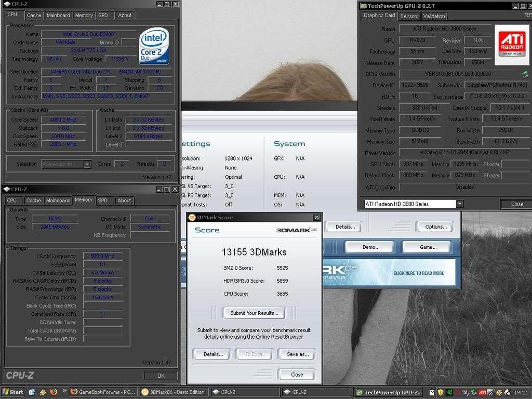Select the Graphics Card tab in GPU-Z
The image size is (532, 399).
pos(379,15)
